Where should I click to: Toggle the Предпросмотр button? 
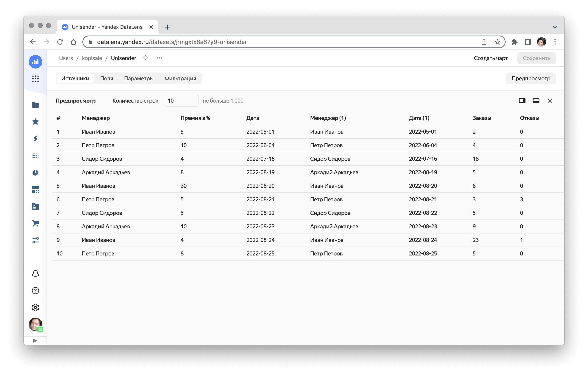(x=531, y=78)
